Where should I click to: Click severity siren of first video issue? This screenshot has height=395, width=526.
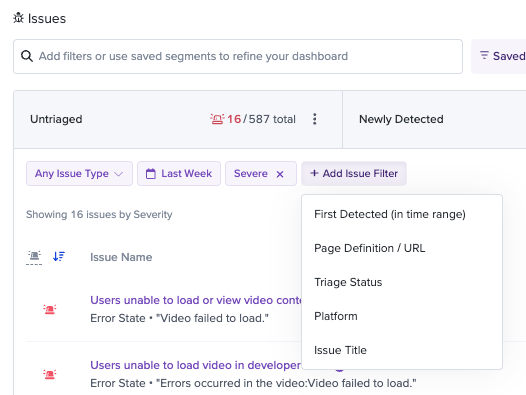tap(50, 309)
